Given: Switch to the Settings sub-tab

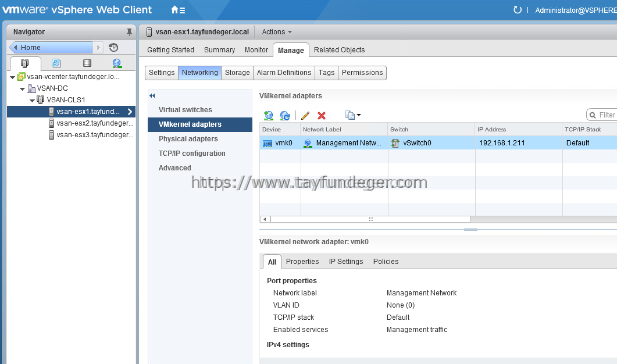Looking at the screenshot, I should [162, 73].
